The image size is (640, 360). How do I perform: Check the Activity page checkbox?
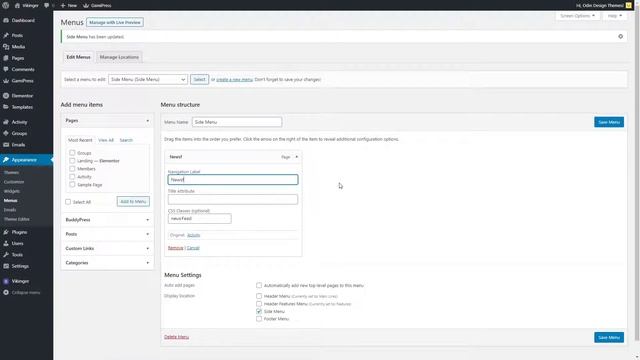(72, 177)
